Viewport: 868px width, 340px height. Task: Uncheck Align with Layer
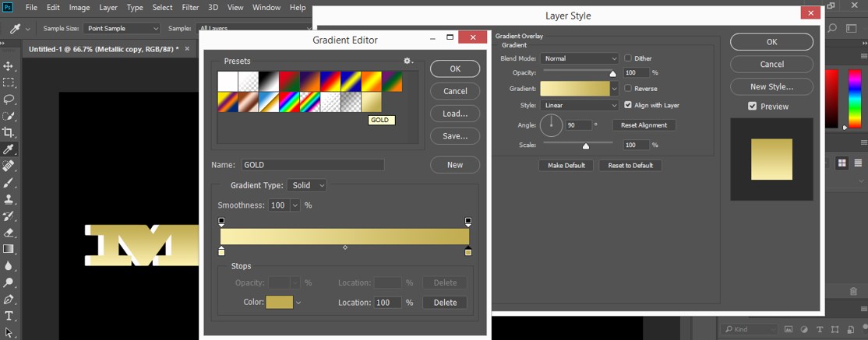628,105
